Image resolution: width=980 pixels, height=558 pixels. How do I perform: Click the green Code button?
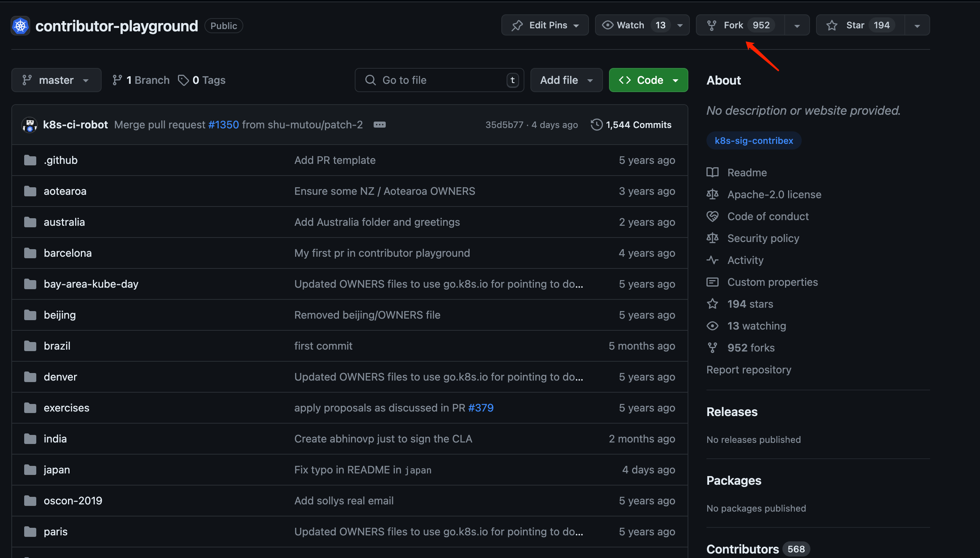[648, 80]
